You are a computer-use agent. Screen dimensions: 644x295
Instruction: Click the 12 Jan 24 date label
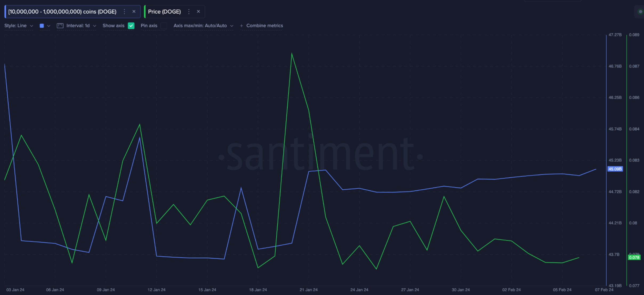(x=156, y=290)
